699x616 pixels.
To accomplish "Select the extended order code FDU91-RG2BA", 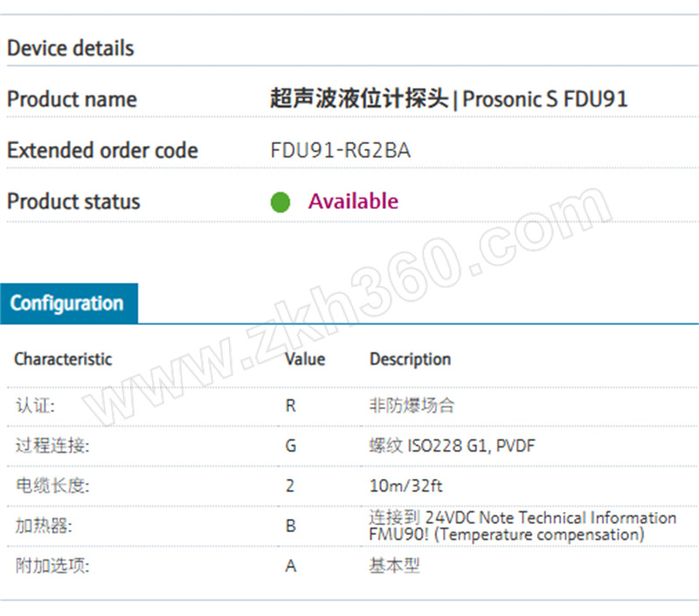I will point(340,150).
